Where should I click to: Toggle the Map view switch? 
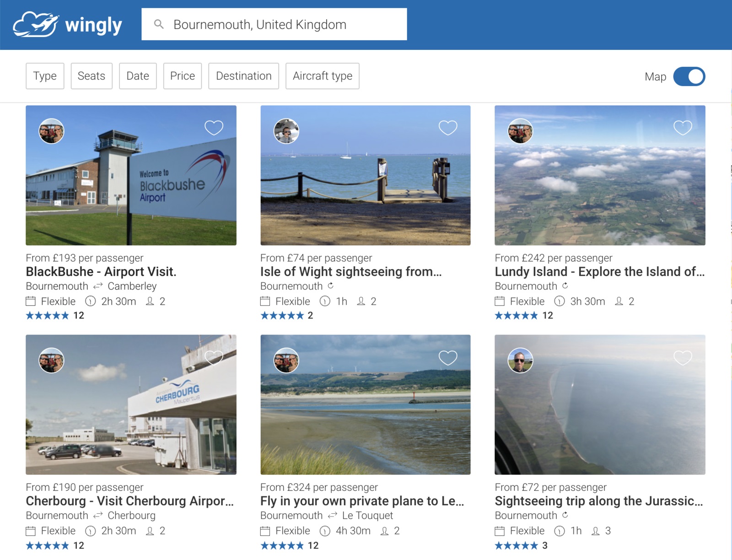689,76
